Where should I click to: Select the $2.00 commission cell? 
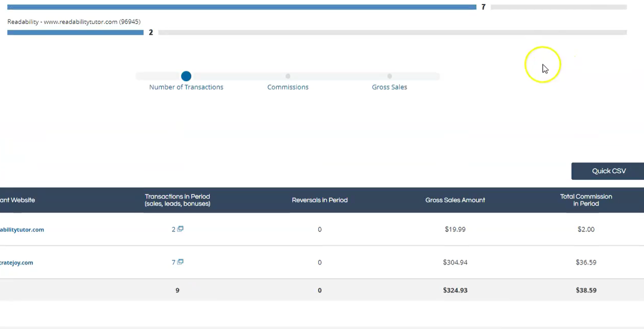pyautogui.click(x=586, y=230)
